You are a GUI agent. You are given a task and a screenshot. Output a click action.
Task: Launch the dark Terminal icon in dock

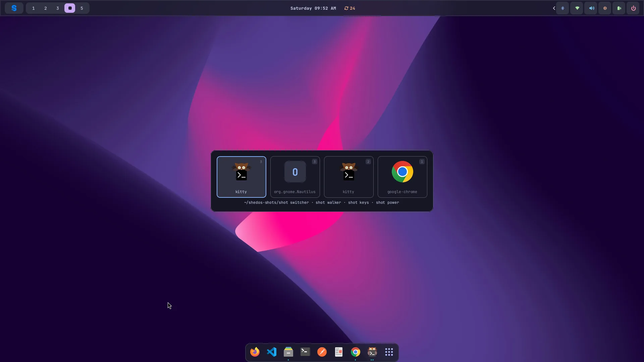coord(305,352)
